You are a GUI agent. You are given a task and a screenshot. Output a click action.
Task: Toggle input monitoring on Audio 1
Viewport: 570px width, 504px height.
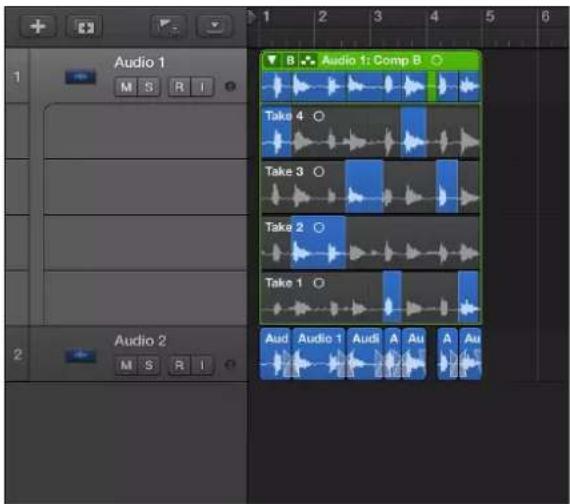pos(202,87)
